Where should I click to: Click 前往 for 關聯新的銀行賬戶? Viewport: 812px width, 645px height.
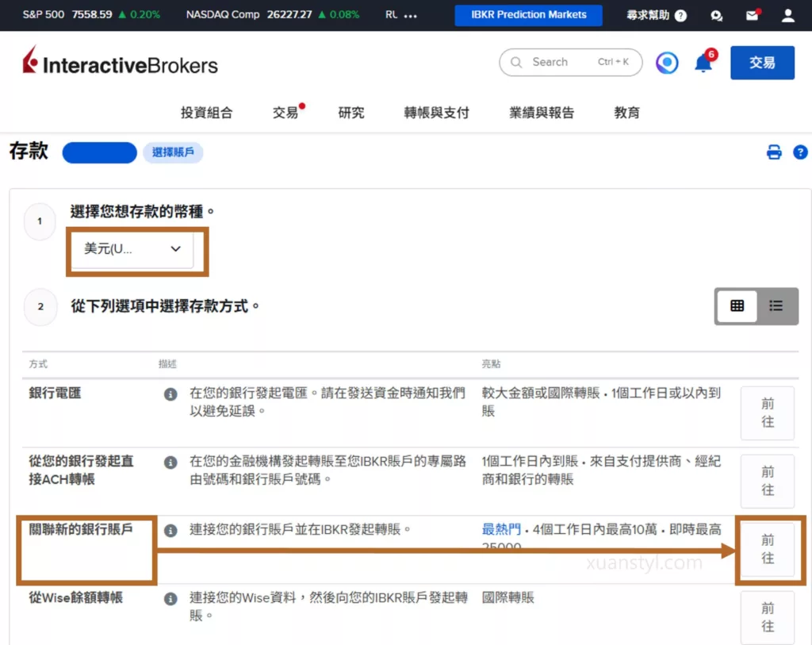tap(768, 549)
